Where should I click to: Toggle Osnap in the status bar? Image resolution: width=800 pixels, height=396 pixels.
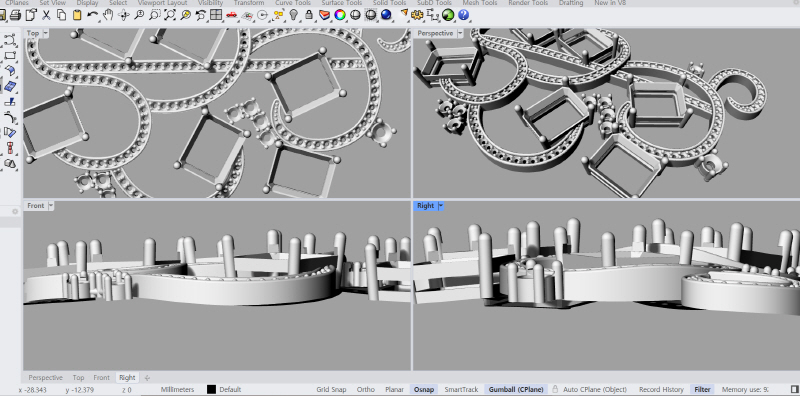click(423, 389)
